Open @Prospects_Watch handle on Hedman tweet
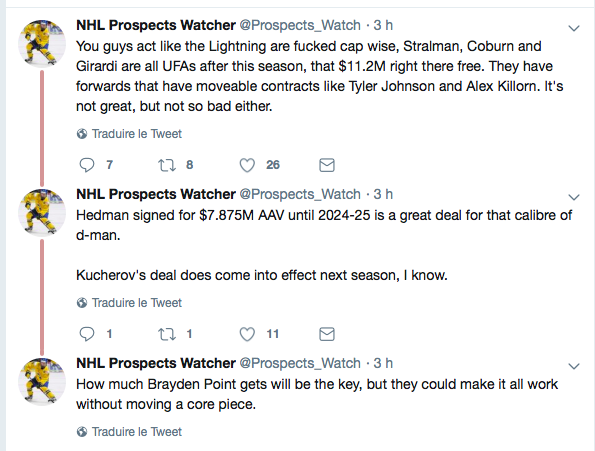 300,195
